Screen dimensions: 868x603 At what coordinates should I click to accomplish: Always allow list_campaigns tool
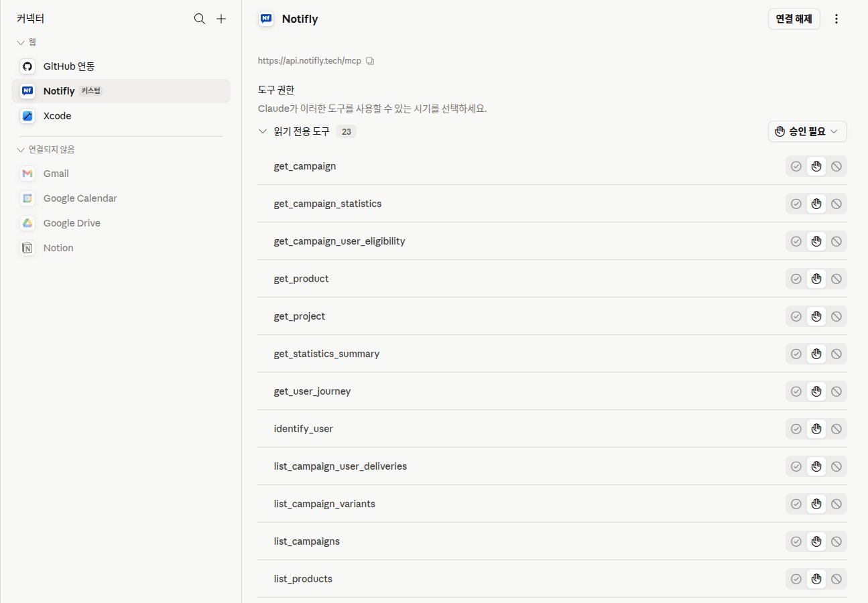[x=796, y=541]
